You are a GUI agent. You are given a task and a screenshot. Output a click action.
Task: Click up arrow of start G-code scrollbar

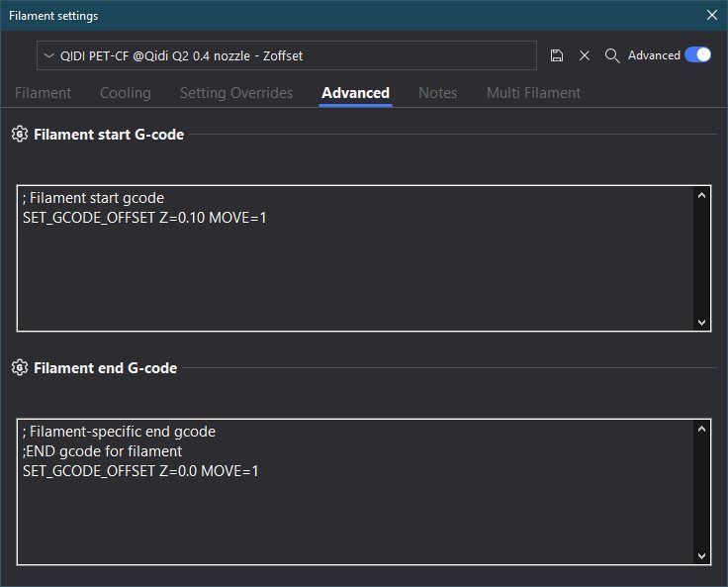tap(701, 196)
